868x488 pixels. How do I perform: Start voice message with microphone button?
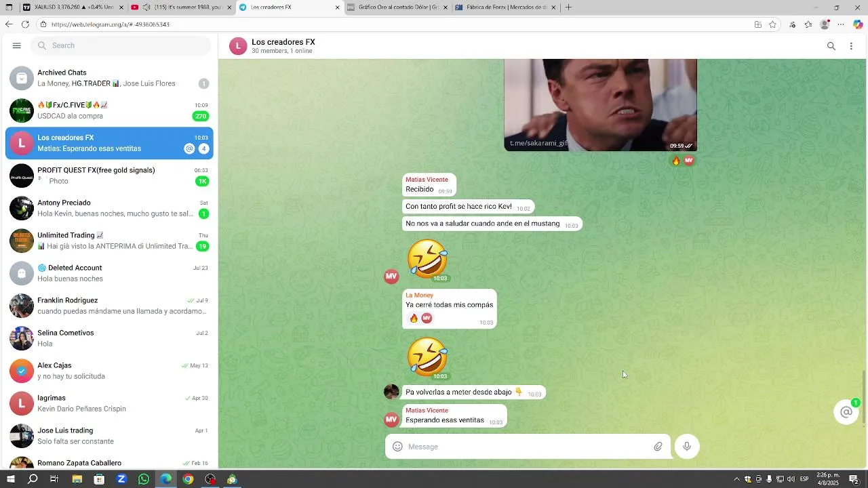pyautogui.click(x=687, y=446)
